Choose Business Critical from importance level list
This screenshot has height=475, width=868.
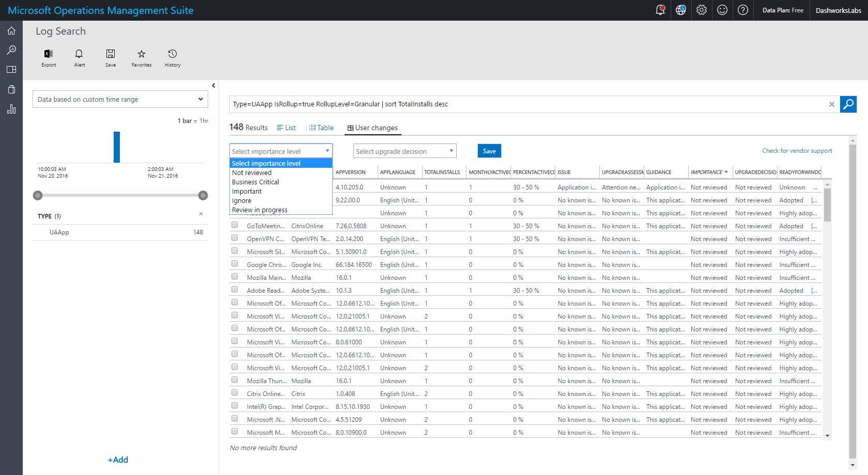(255, 182)
